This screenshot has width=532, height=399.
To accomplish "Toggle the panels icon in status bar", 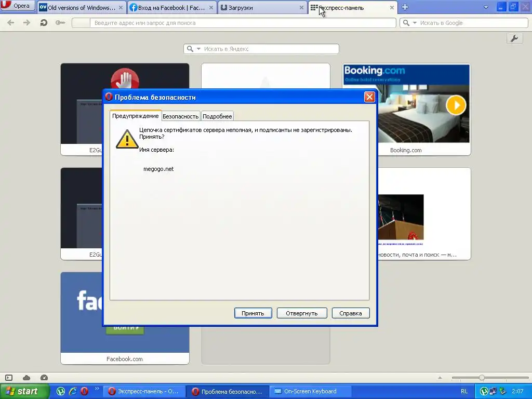I will pyautogui.click(x=9, y=378).
